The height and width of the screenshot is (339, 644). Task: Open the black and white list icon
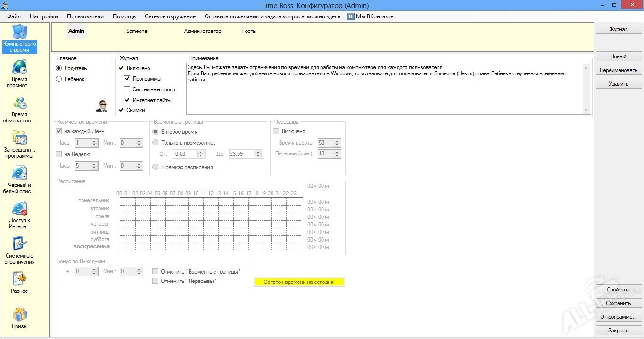coord(19,173)
